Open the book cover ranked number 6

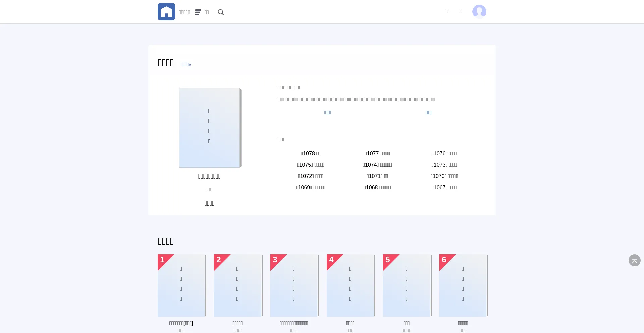point(463,285)
